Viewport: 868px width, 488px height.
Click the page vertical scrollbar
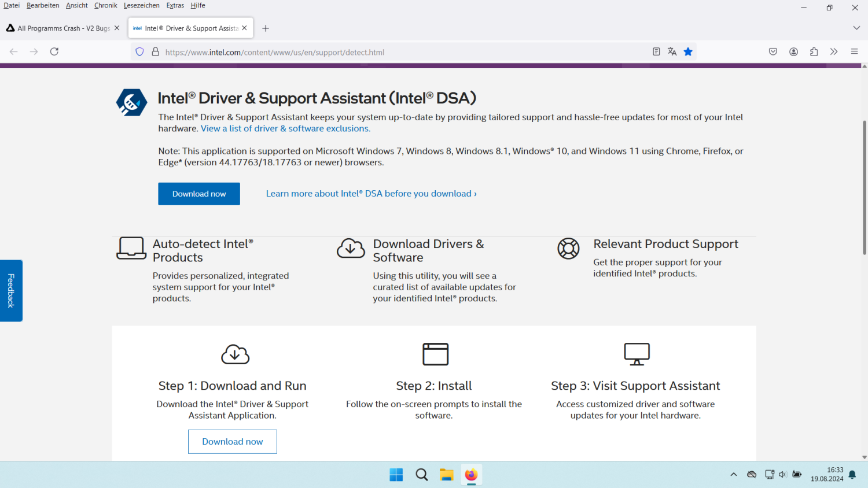(865, 187)
